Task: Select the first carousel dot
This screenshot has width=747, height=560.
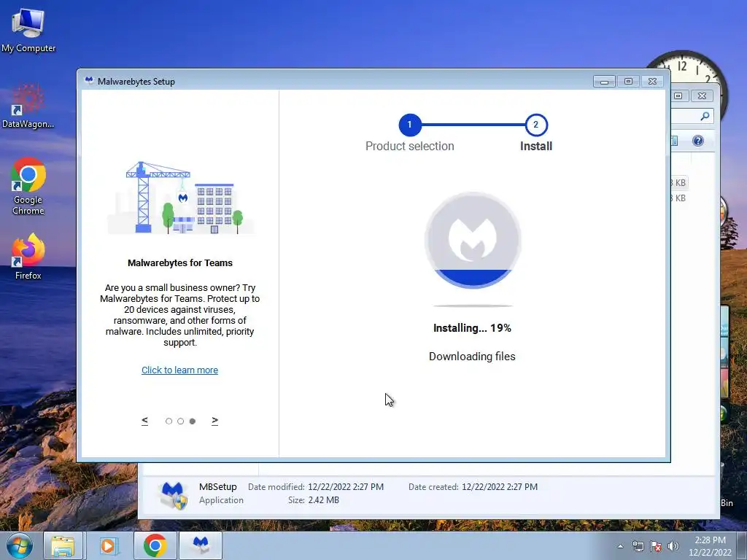Action: [169, 421]
